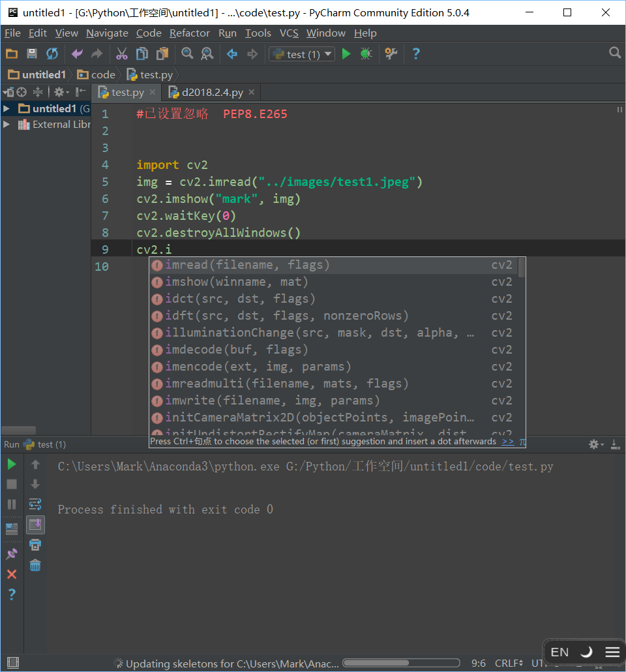Viewport: 626px width, 672px height.
Task: Toggle Soft-Wrap in the Run console
Action: (x=35, y=504)
